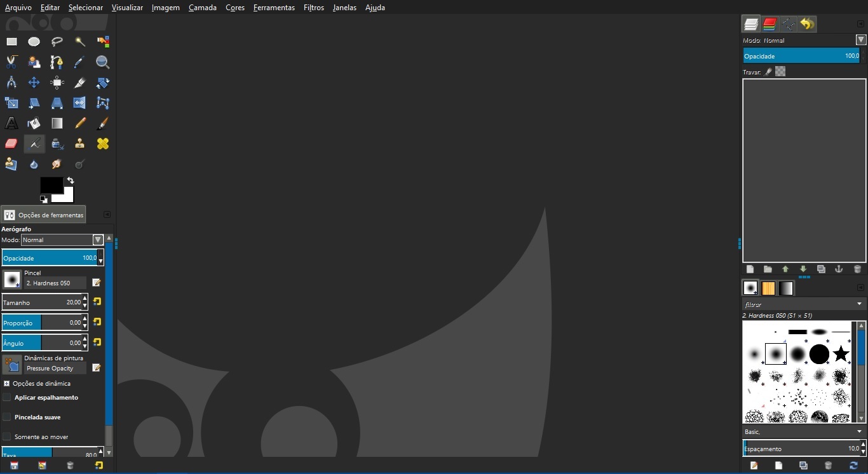Screen dimensions: 868x474
Task: Select the Airbrush tool
Action: [x=34, y=144]
